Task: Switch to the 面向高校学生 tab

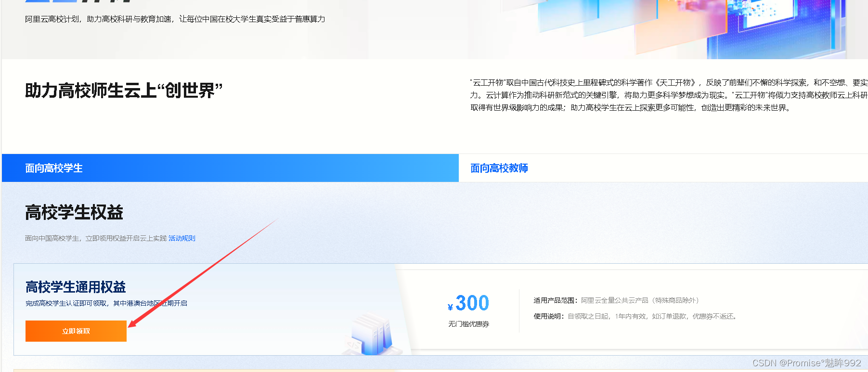Action: tap(230, 168)
